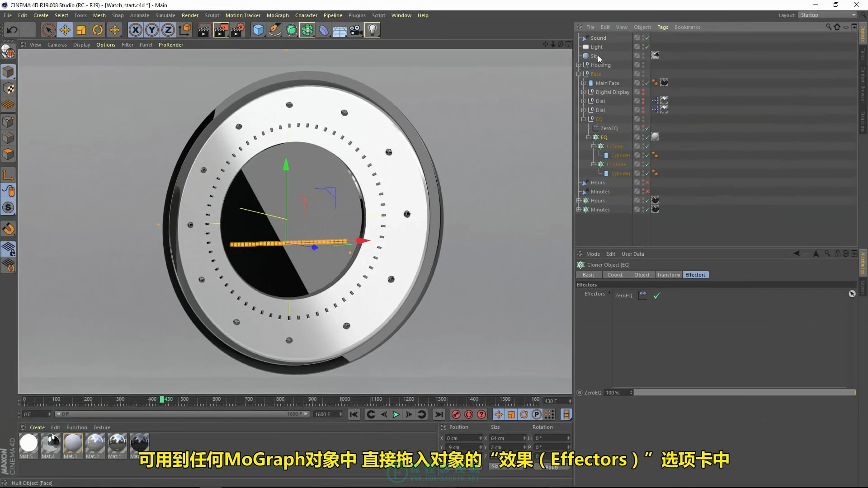Viewport: 868px width, 488px height.
Task: Click the coordinate system icon
Action: [184, 30]
